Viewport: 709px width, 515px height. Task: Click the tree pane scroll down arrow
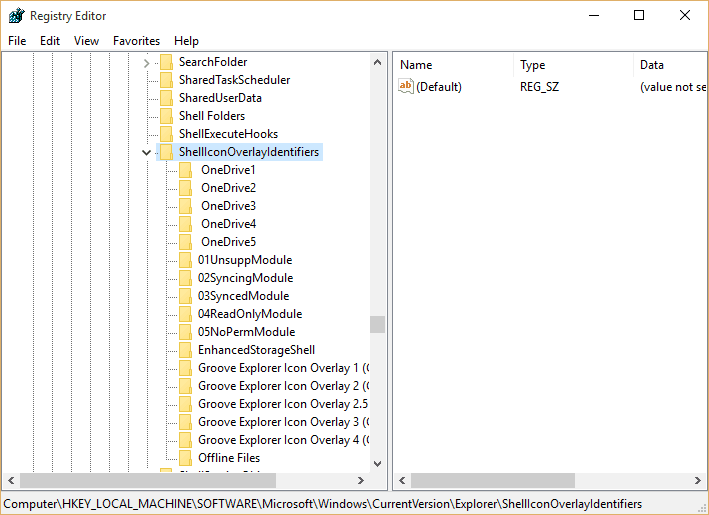pos(378,464)
